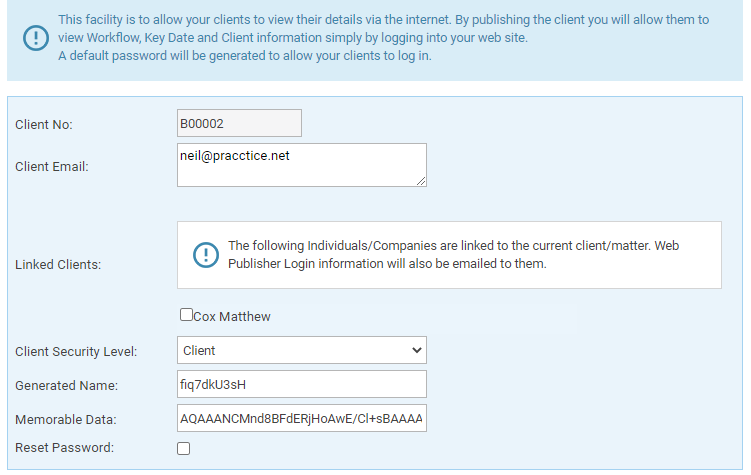Click the info icon in Linked Clients notice

coord(206,255)
